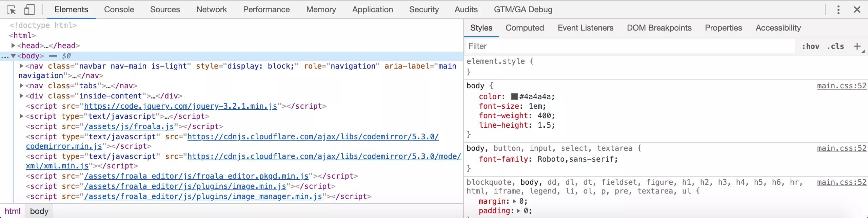868x218 pixels.
Task: Expand the padding shorthand property
Action: pos(519,211)
